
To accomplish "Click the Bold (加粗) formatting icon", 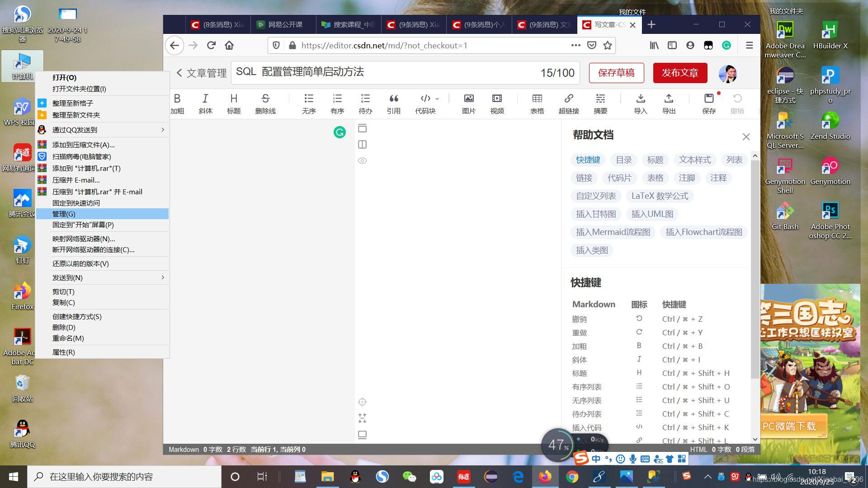I will click(x=177, y=99).
